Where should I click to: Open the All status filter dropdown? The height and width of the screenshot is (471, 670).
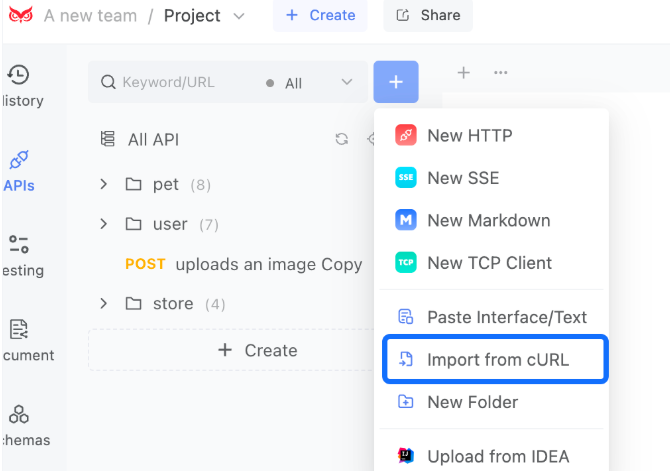pyautogui.click(x=308, y=82)
